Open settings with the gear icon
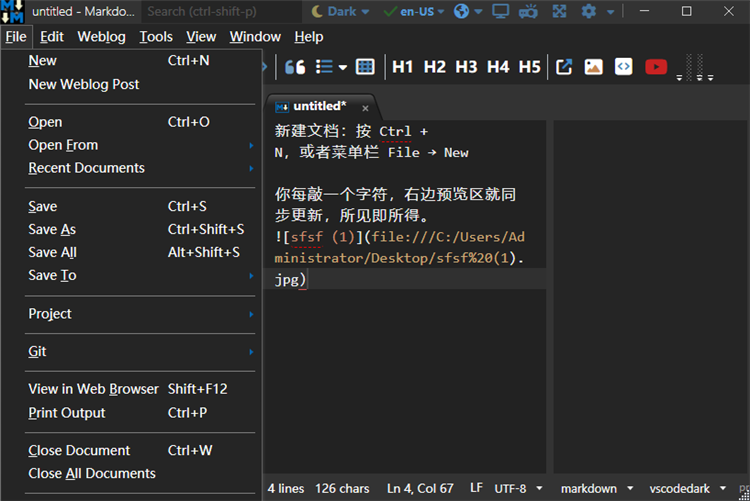The image size is (750, 501). tap(588, 11)
